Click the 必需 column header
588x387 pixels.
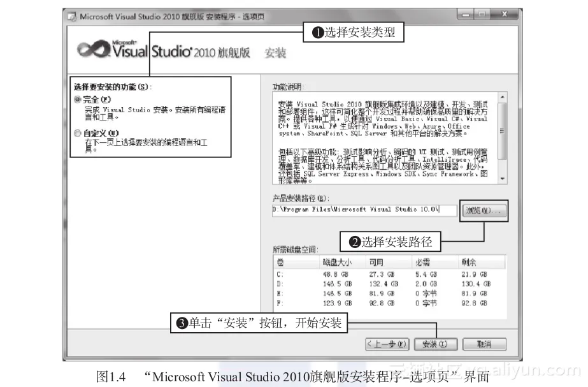click(435, 262)
